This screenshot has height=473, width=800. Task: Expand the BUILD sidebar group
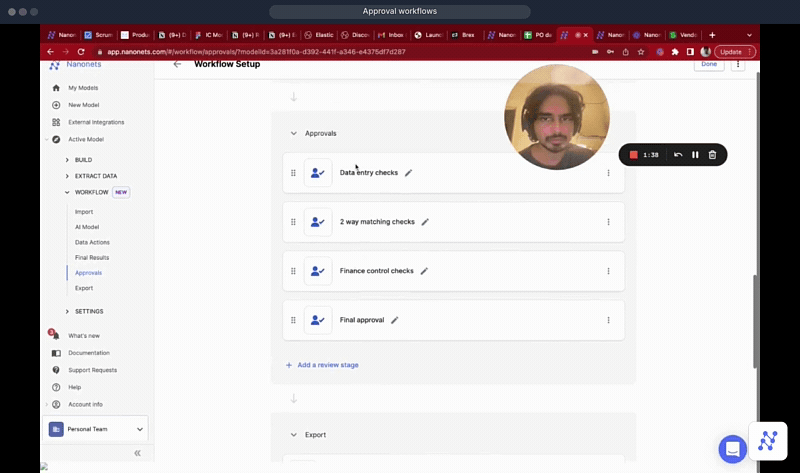(x=67, y=160)
